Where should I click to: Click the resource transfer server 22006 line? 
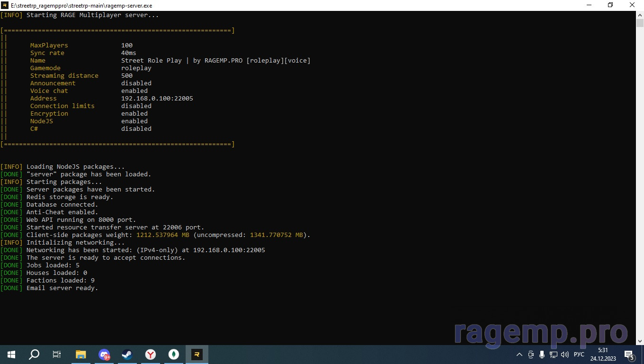pos(102,227)
